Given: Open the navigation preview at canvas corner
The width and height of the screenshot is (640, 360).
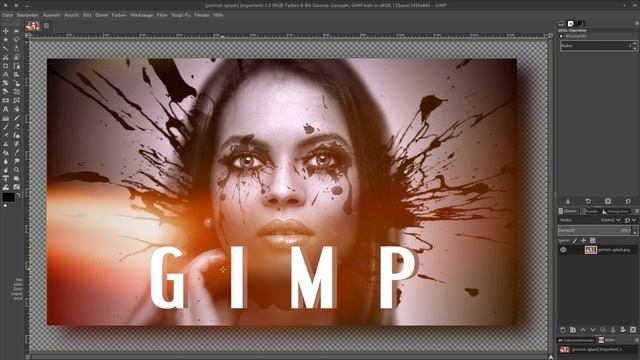Looking at the screenshot, I should click(x=551, y=357).
